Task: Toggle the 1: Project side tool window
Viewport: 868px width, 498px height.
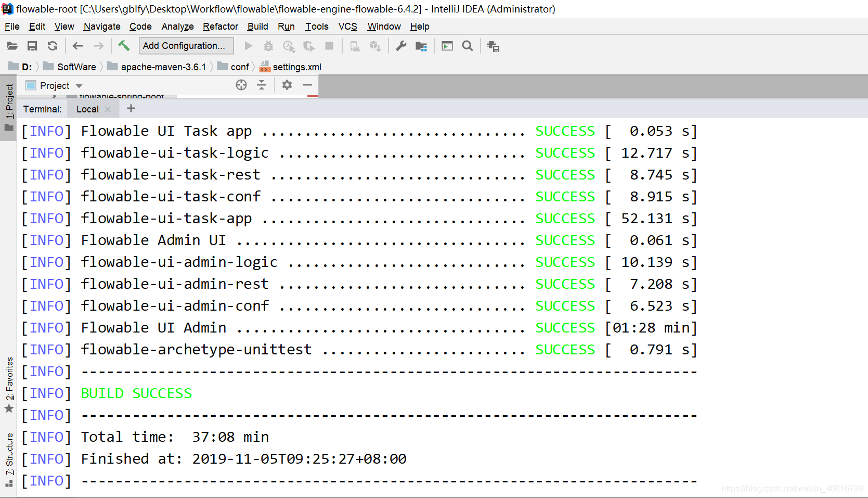Action: click(x=9, y=108)
